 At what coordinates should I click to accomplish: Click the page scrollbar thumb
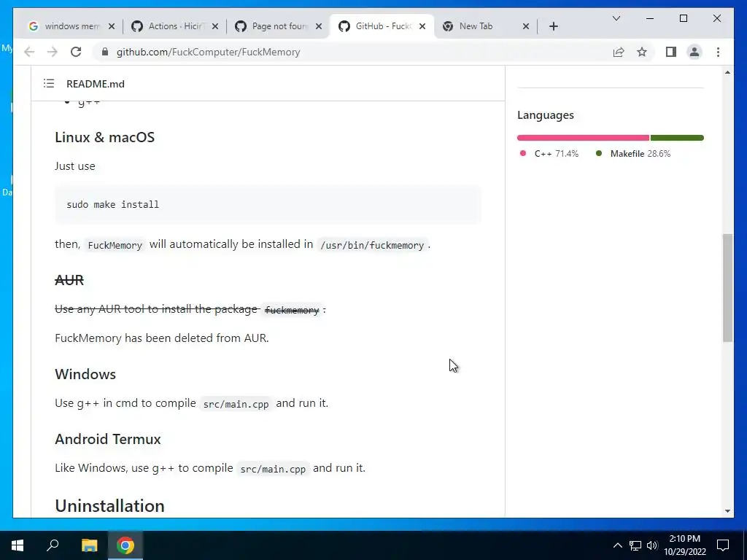[727, 287]
